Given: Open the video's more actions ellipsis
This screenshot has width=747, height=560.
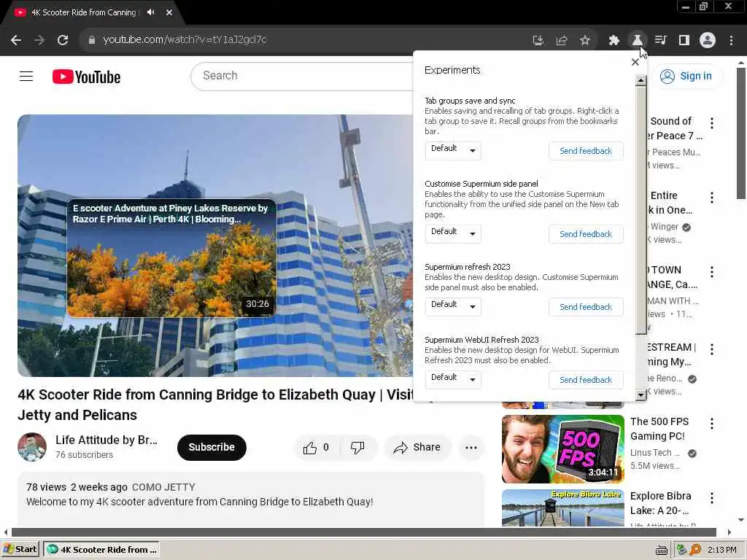Looking at the screenshot, I should click(x=471, y=447).
